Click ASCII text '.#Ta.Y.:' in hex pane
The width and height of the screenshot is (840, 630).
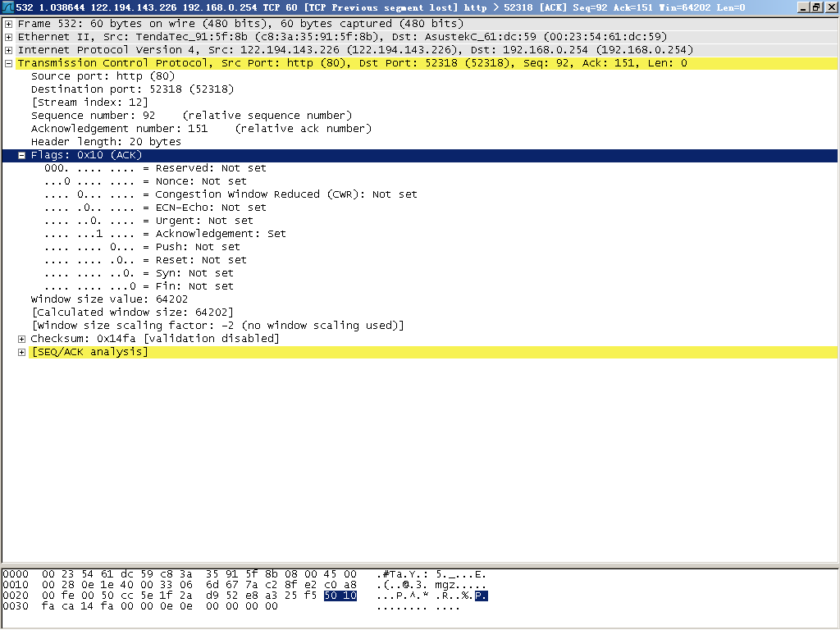click(x=402, y=574)
